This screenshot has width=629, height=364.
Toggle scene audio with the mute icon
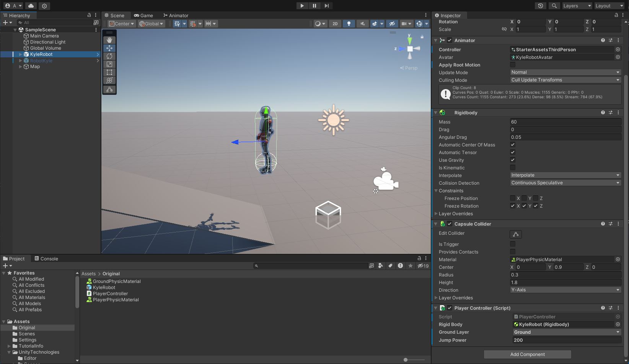(x=362, y=23)
